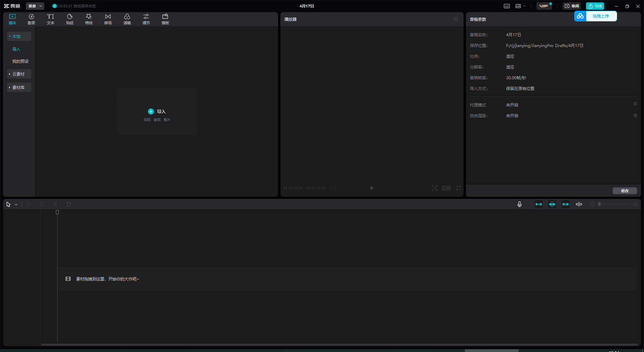644x352 pixels.
Task: Show 自由层级 free layer help info
Action: (635, 116)
